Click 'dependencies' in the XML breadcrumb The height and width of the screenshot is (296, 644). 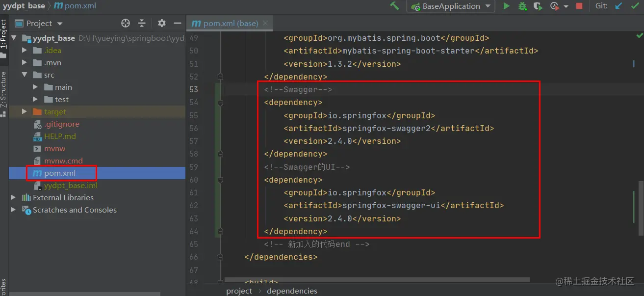tap(292, 291)
